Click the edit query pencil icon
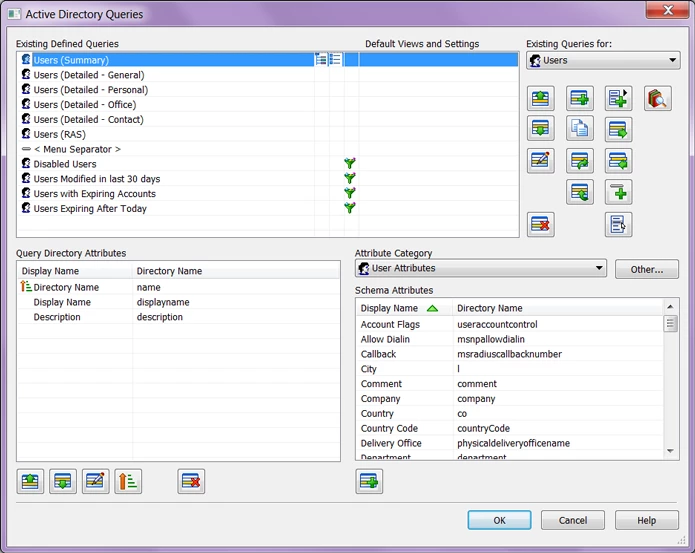The height and width of the screenshot is (553, 695). (x=541, y=161)
